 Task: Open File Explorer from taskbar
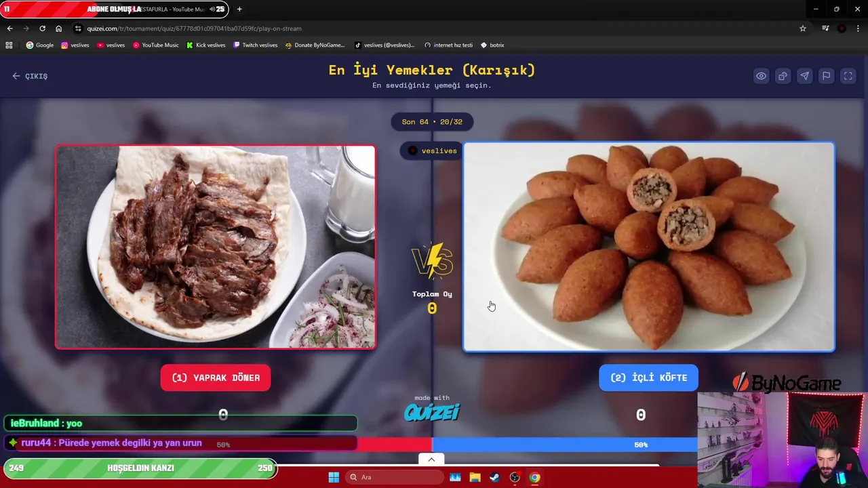point(475,477)
